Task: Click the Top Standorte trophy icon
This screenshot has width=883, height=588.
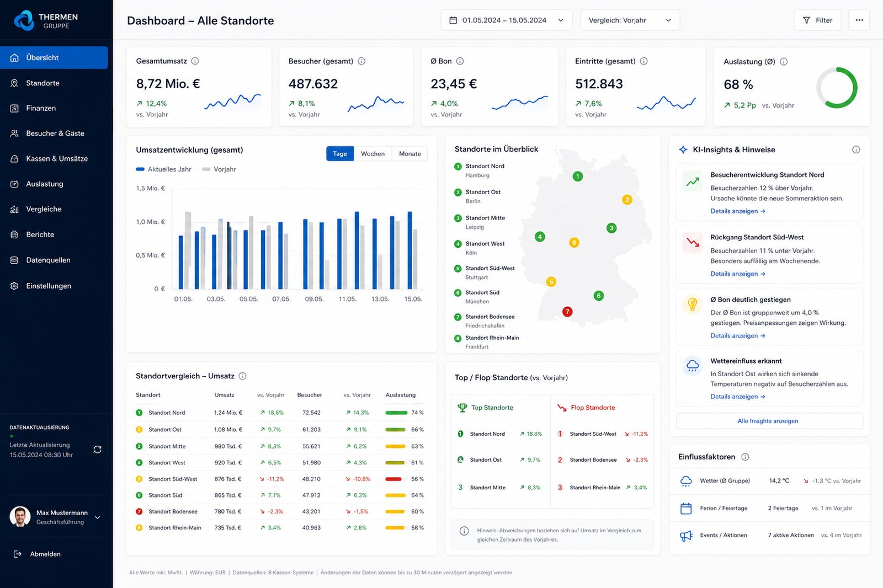Action: [x=462, y=408]
